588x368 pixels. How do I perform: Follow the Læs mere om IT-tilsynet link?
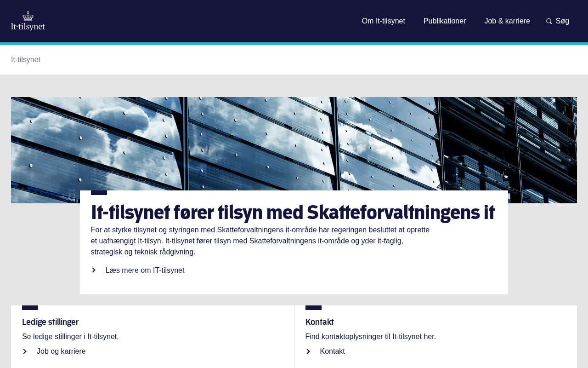pyautogui.click(x=145, y=270)
